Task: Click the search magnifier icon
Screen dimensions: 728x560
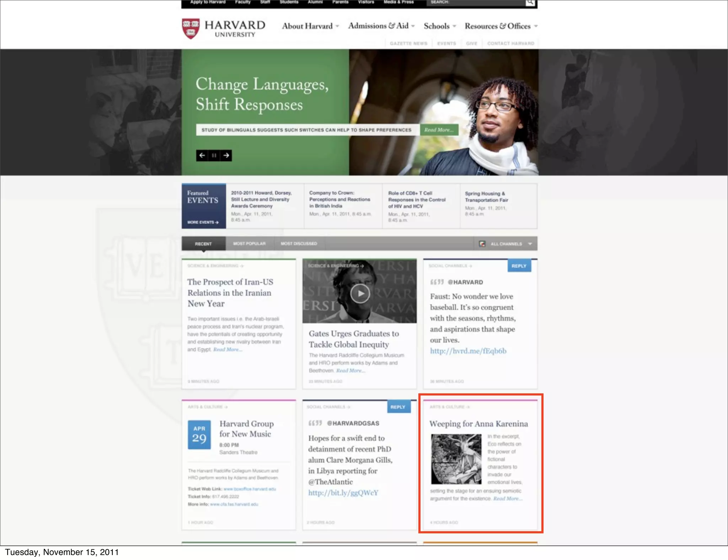Action: click(530, 3)
